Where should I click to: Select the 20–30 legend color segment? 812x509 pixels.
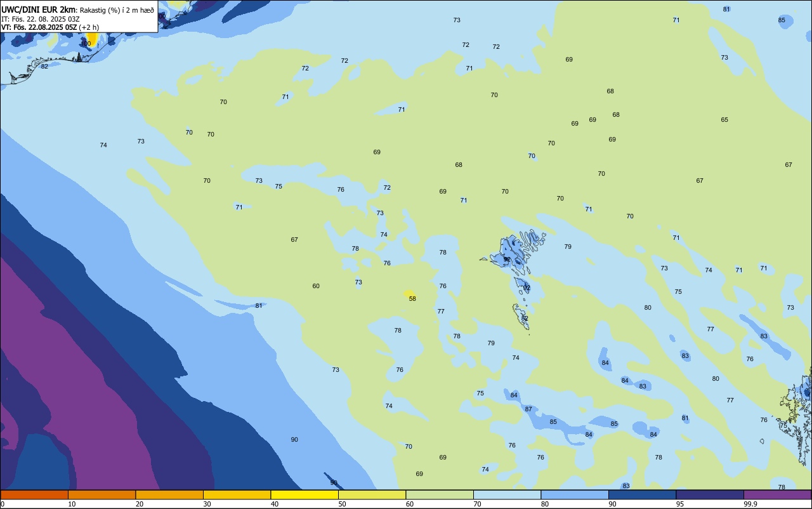169,494
